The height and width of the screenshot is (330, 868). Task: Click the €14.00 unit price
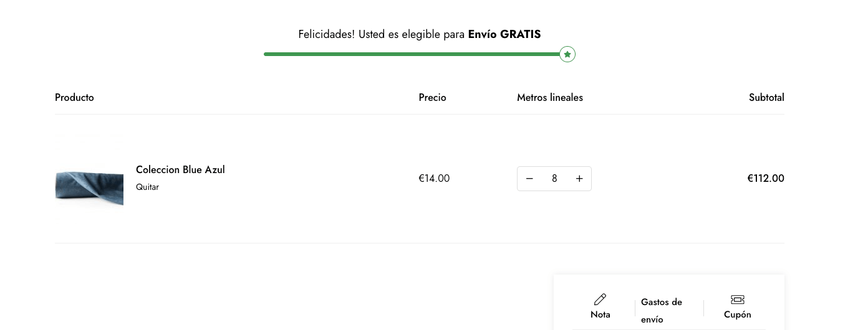tap(434, 178)
